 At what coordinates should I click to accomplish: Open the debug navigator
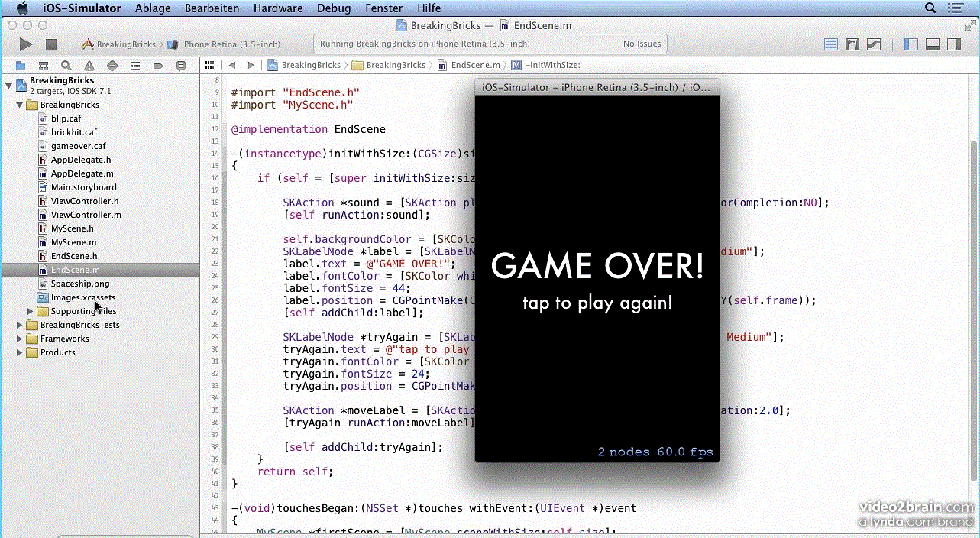[135, 66]
